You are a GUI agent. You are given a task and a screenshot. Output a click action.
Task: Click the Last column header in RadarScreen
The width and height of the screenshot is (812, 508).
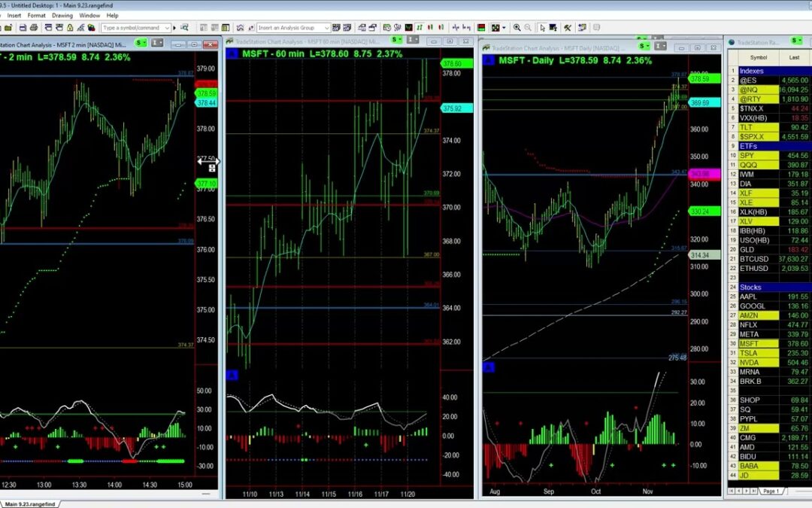point(794,57)
